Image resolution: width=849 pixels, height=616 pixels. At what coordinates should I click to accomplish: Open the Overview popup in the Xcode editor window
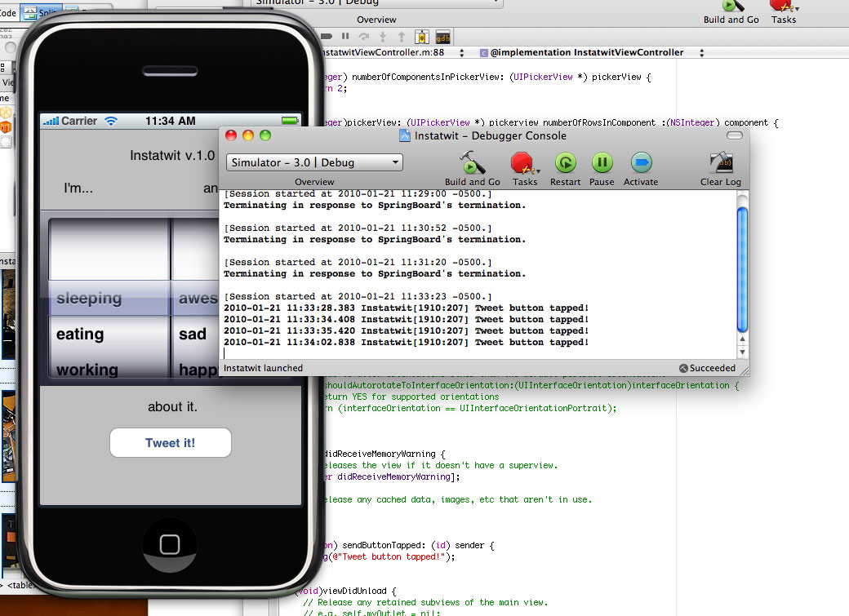pyautogui.click(x=377, y=4)
